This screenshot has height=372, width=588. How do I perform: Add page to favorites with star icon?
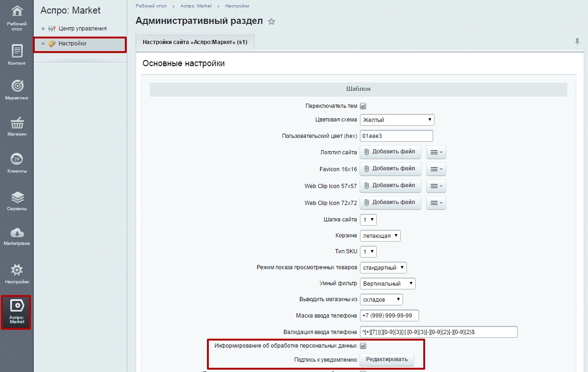[x=271, y=22]
